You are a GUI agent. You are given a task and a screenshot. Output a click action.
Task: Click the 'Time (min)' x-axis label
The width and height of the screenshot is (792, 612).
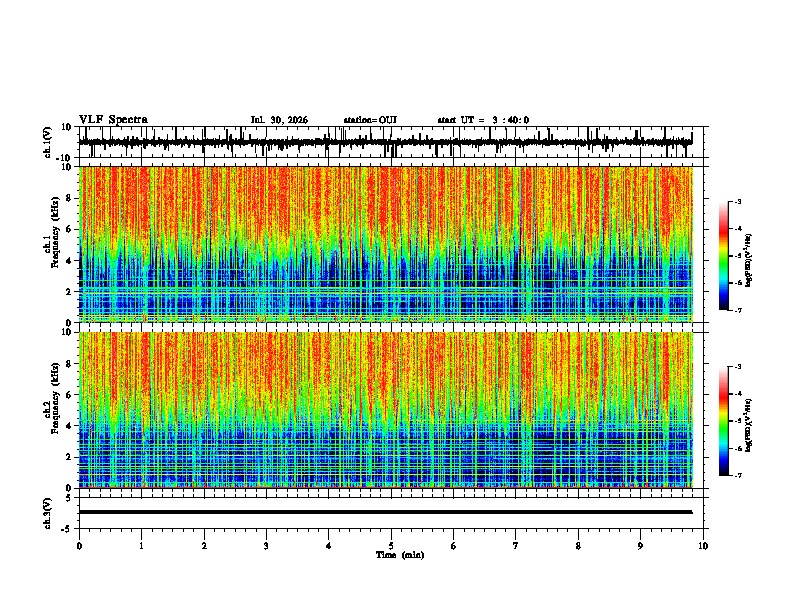[400, 555]
